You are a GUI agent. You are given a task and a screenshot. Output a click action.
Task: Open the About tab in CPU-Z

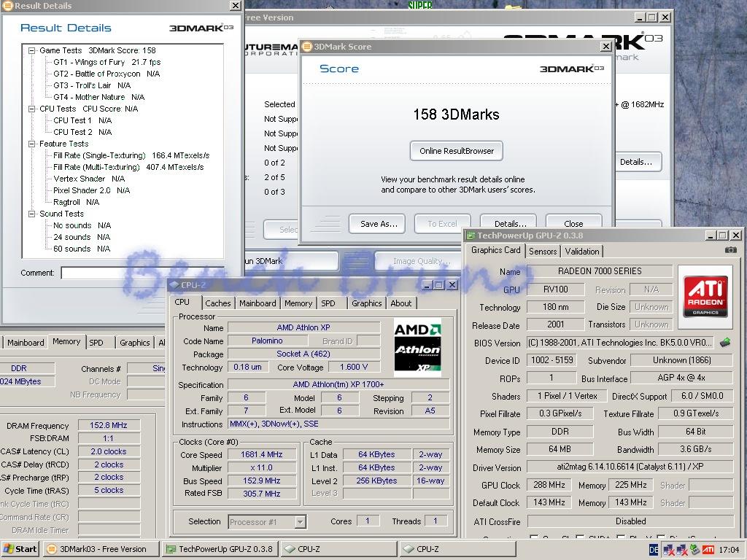[401, 303]
